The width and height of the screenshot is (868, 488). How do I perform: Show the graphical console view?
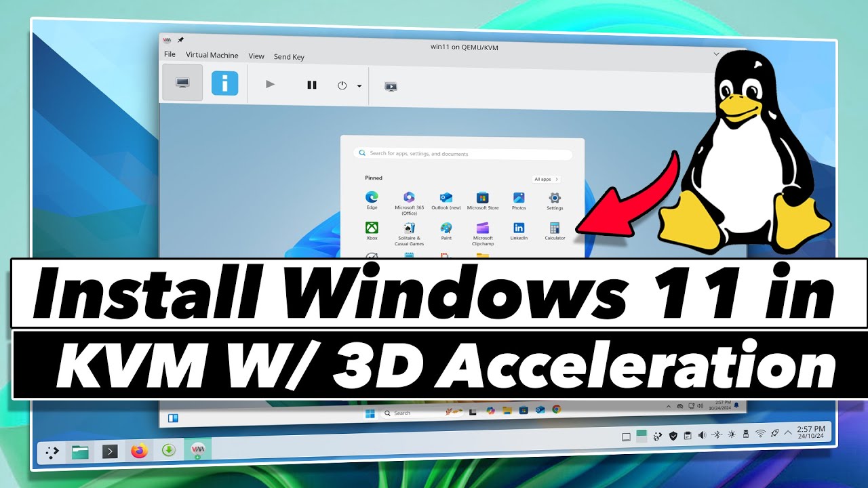pyautogui.click(x=182, y=83)
